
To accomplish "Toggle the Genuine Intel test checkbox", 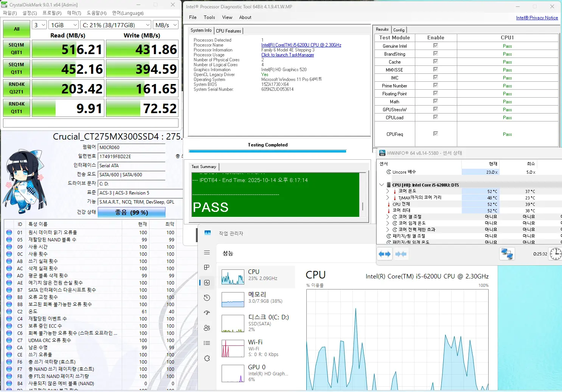I will (x=436, y=46).
